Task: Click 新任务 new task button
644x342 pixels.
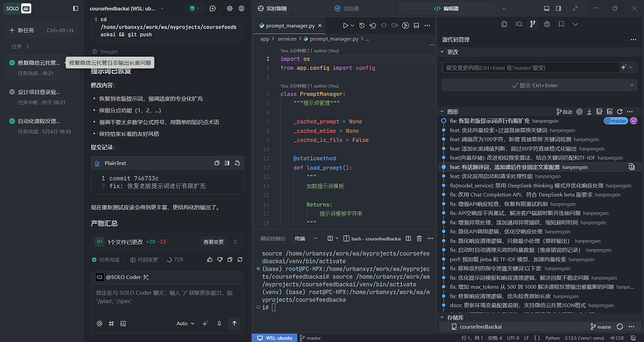Action: pos(42,30)
